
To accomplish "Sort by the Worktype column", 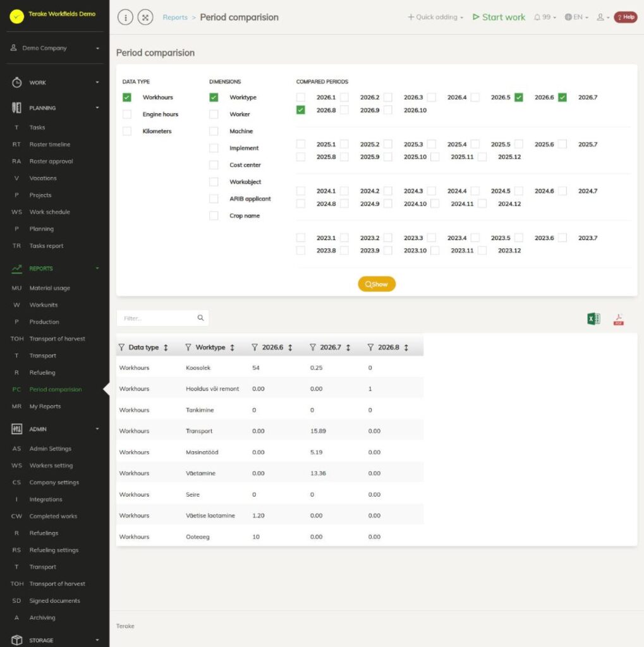I will pyautogui.click(x=233, y=348).
